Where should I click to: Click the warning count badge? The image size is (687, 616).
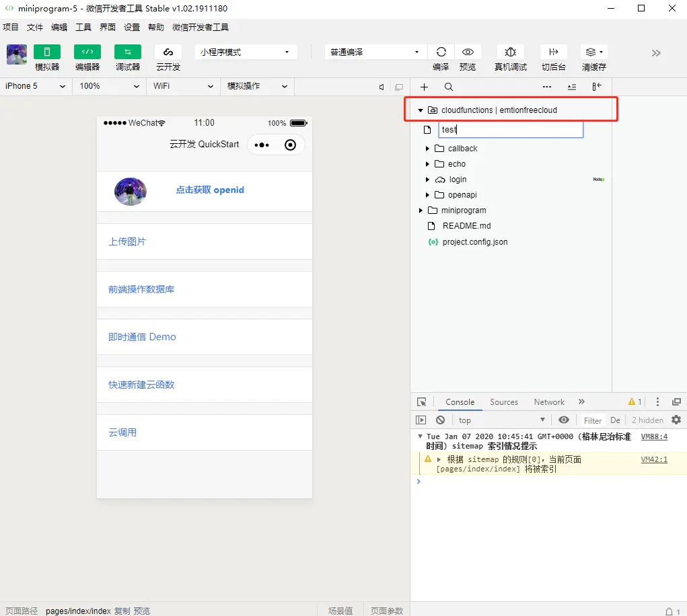coord(635,401)
